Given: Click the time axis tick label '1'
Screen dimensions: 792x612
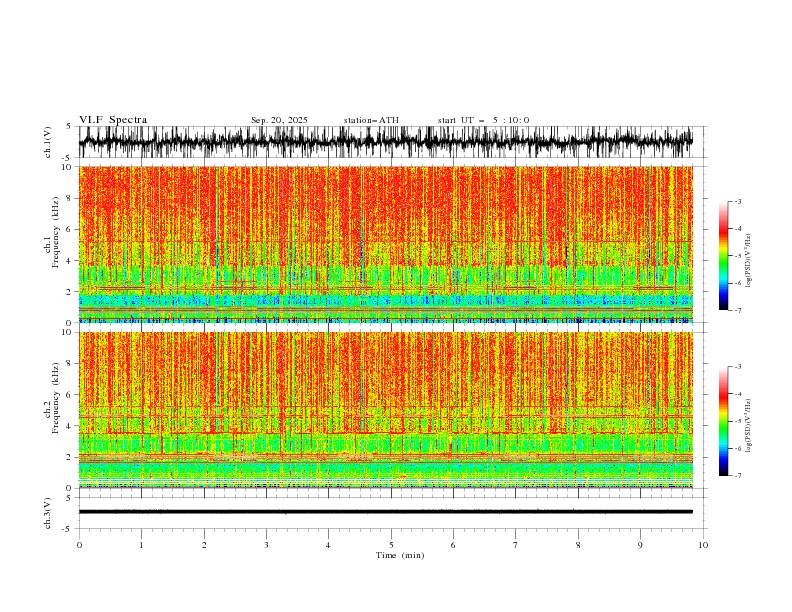Looking at the screenshot, I should (141, 545).
